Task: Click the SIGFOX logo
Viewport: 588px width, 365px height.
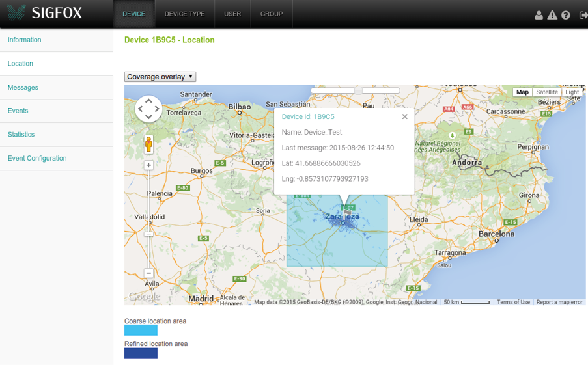Action: (44, 13)
